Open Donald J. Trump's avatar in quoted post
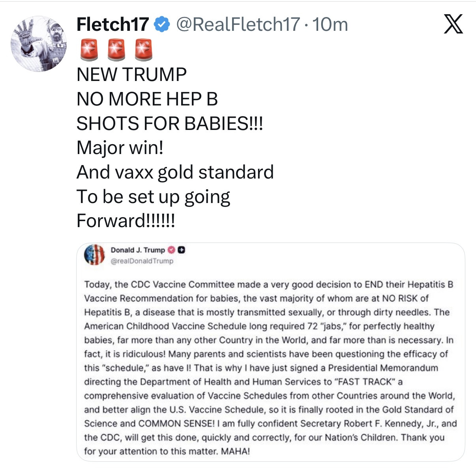This screenshot has height=472, width=476. pos(94,255)
